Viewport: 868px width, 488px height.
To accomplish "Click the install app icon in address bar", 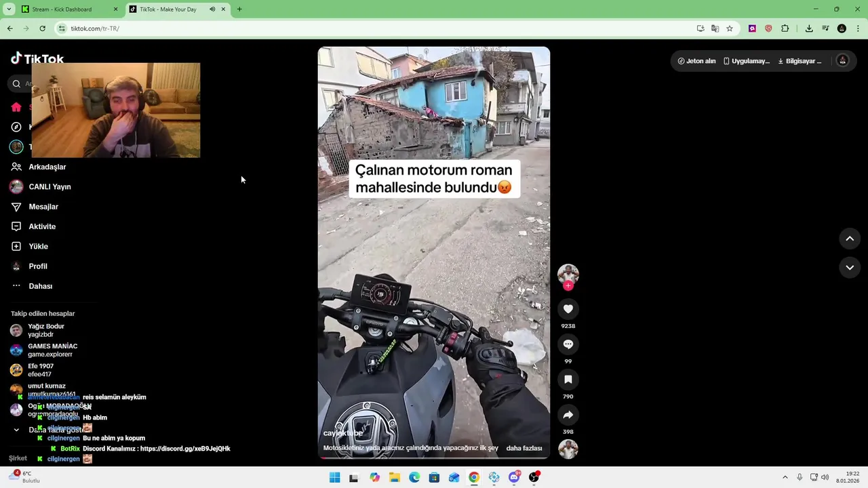I will tap(701, 28).
